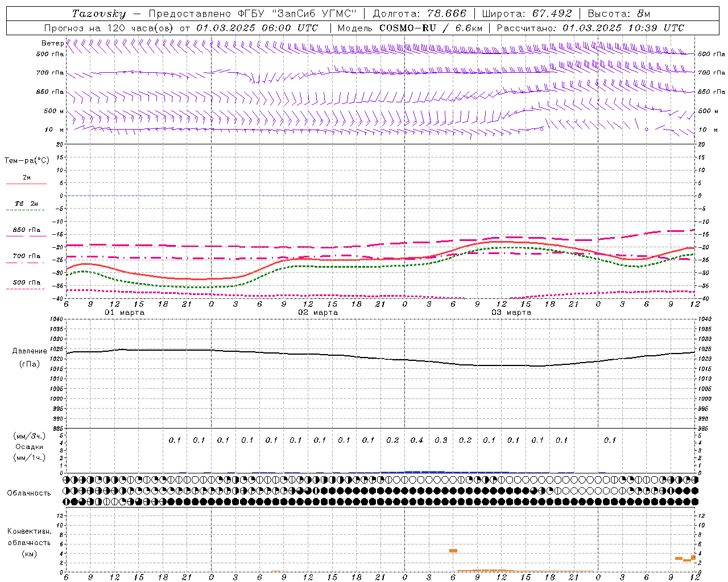Viewport: 728px width, 582px height.
Task: Click the Td 2м dew point legend entry
Action: pos(26,203)
